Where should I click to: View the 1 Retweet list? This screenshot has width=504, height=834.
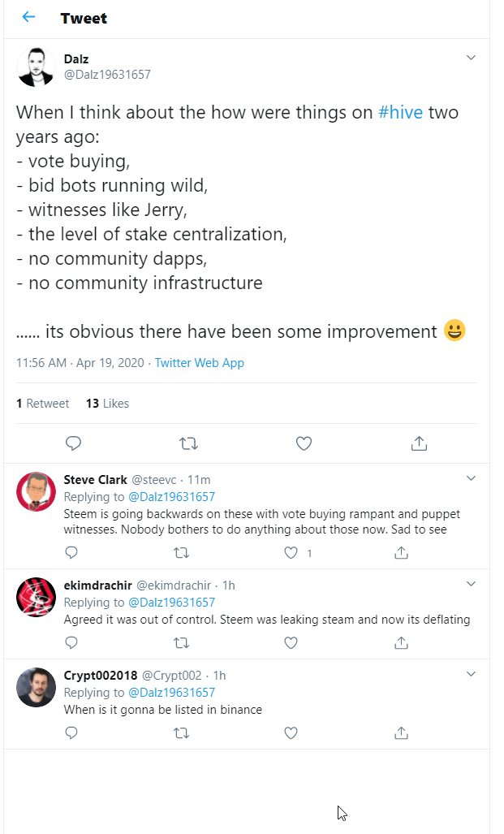(43, 404)
